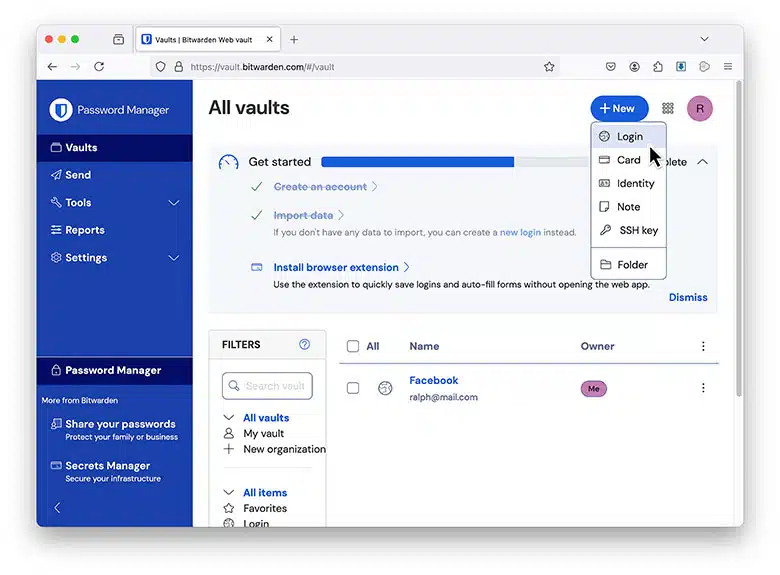Image resolution: width=780 pixels, height=575 pixels.
Task: Follow the 'new login' link
Action: [520, 232]
